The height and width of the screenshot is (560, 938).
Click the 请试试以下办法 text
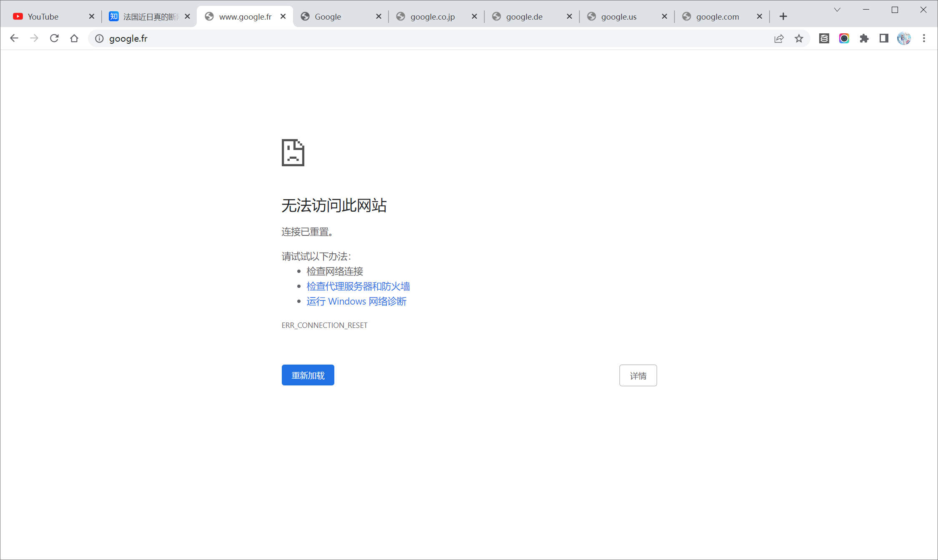coord(316,256)
